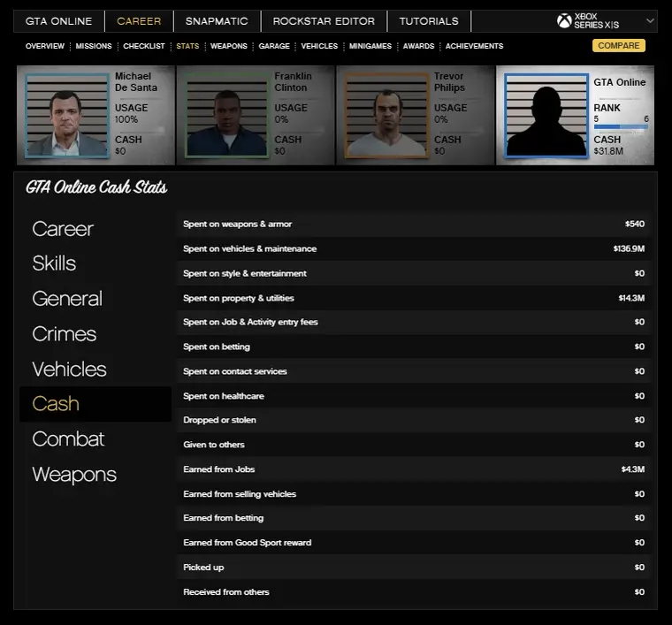Show the Combat stats category
The image size is (672, 625).
[68, 439]
